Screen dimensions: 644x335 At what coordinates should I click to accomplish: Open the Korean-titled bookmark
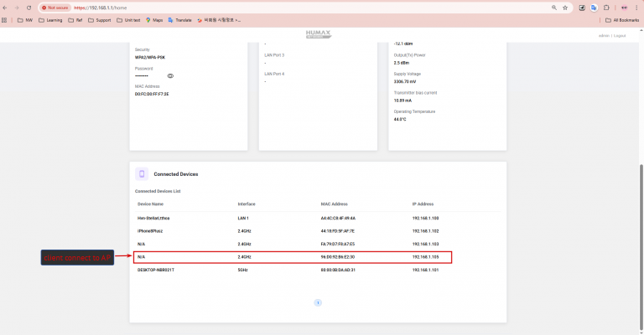(219, 20)
